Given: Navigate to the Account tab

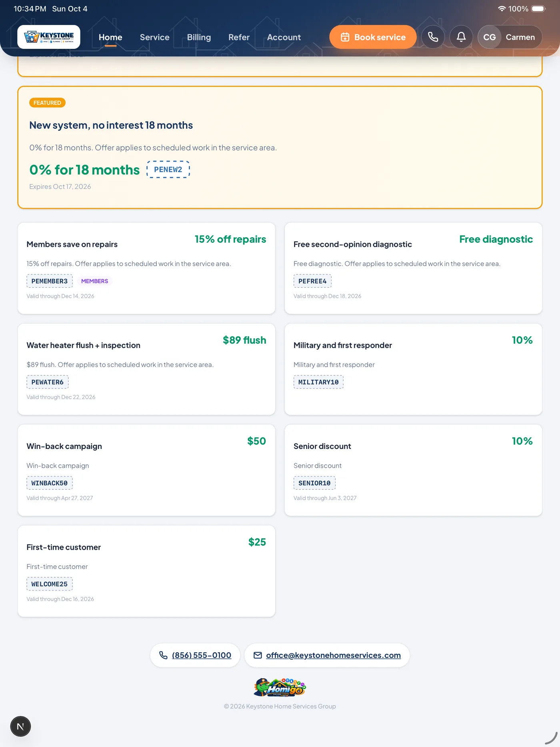Looking at the screenshot, I should [x=284, y=37].
